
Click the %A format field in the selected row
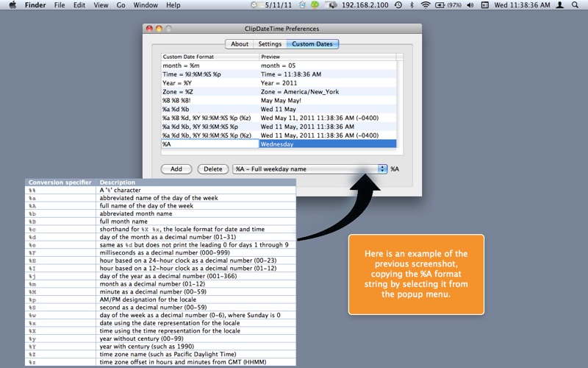pyautogui.click(x=210, y=144)
